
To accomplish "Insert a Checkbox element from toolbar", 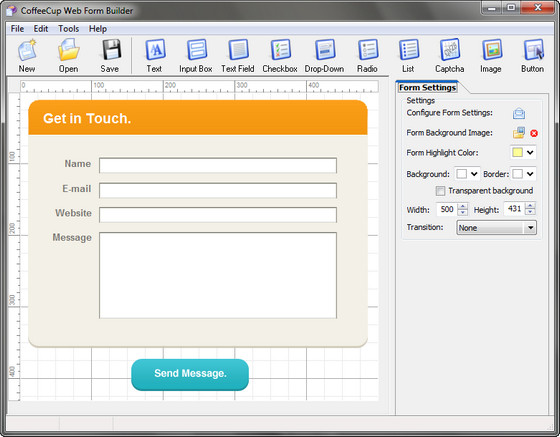I will coord(280,56).
